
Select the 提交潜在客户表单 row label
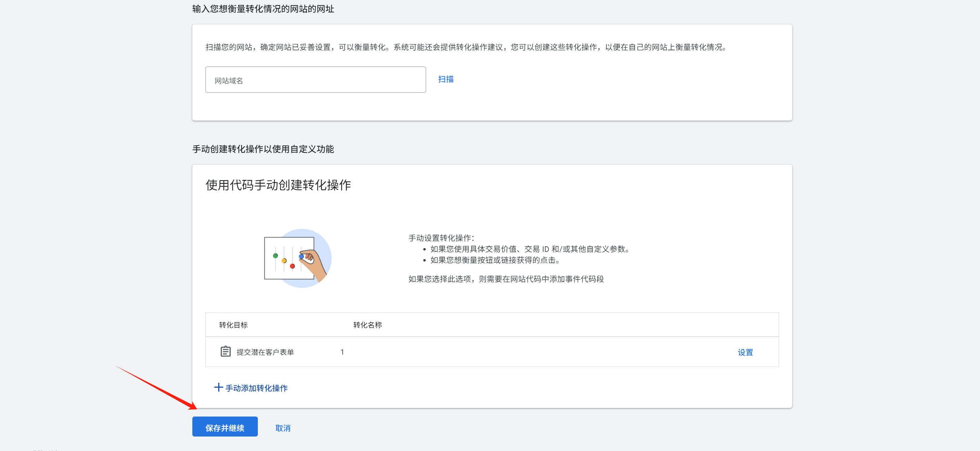[x=265, y=352]
